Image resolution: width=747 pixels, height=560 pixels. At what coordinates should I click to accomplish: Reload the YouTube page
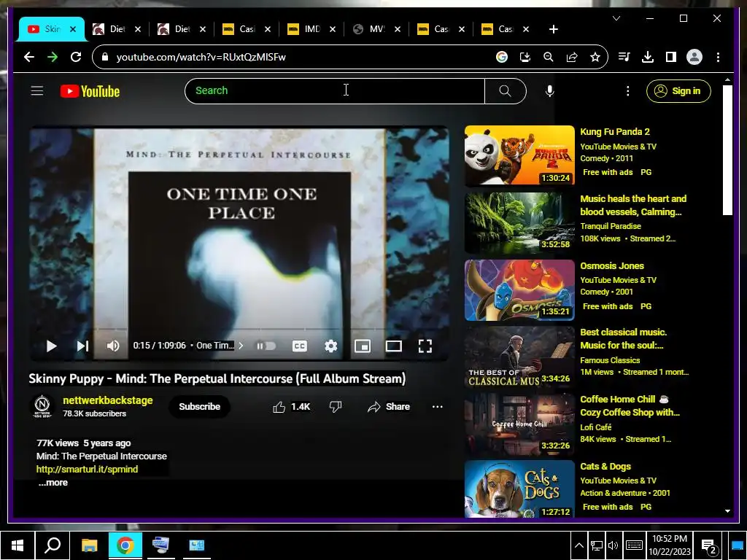tap(76, 57)
